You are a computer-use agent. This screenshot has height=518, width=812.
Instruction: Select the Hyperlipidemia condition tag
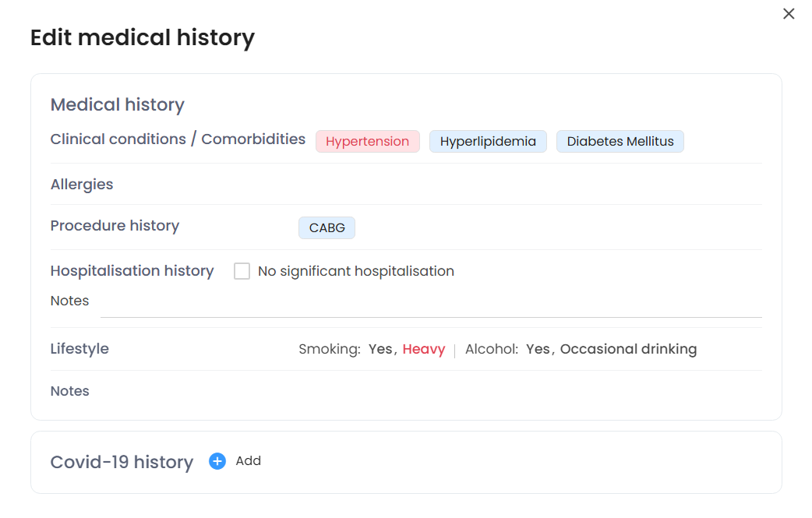488,142
